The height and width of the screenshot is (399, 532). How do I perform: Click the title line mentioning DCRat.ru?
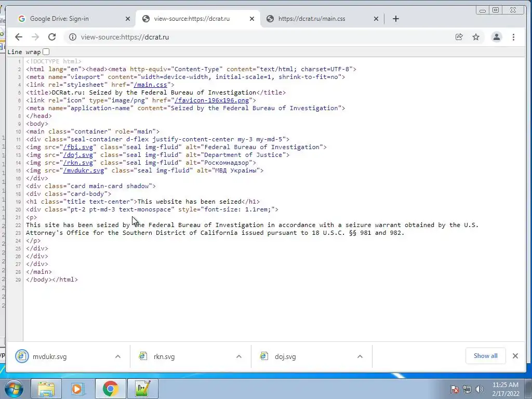(x=156, y=92)
